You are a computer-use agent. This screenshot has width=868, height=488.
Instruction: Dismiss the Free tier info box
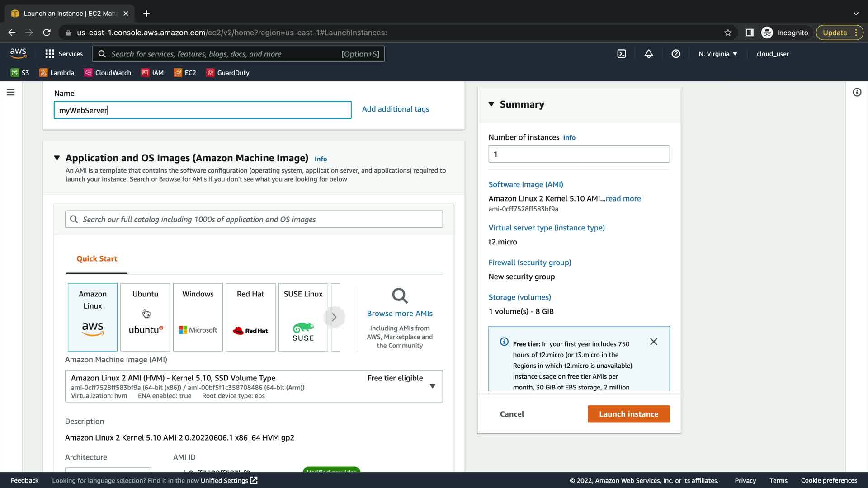pos(653,342)
